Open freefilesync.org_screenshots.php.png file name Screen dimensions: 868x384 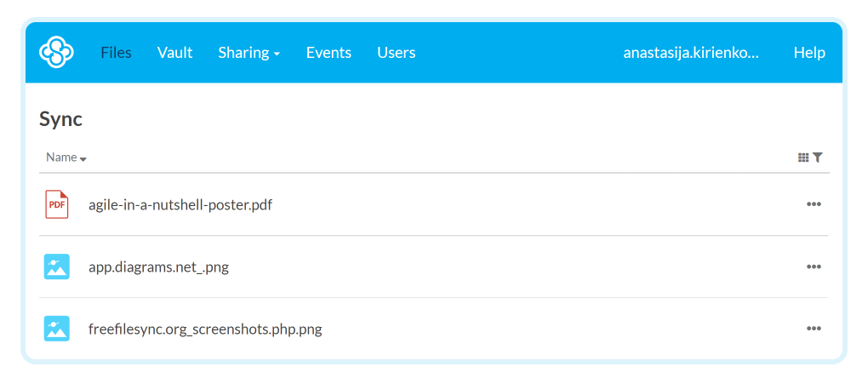[205, 330]
